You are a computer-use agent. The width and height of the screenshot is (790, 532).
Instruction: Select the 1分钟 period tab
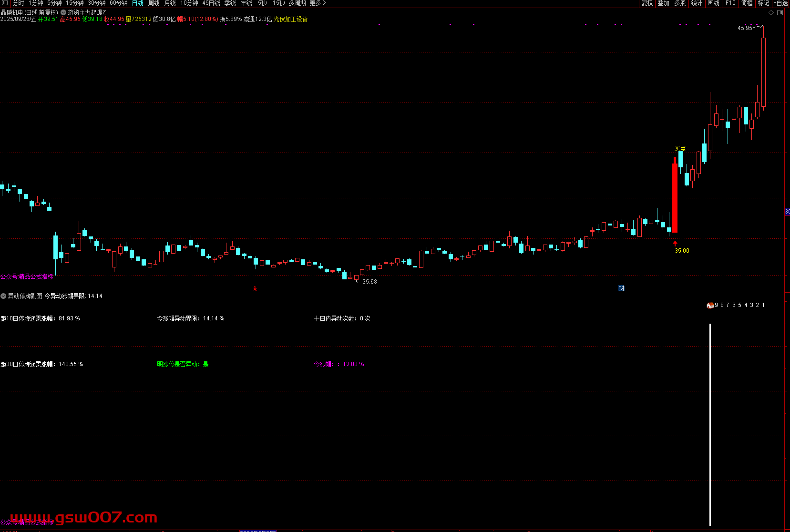(36, 3)
